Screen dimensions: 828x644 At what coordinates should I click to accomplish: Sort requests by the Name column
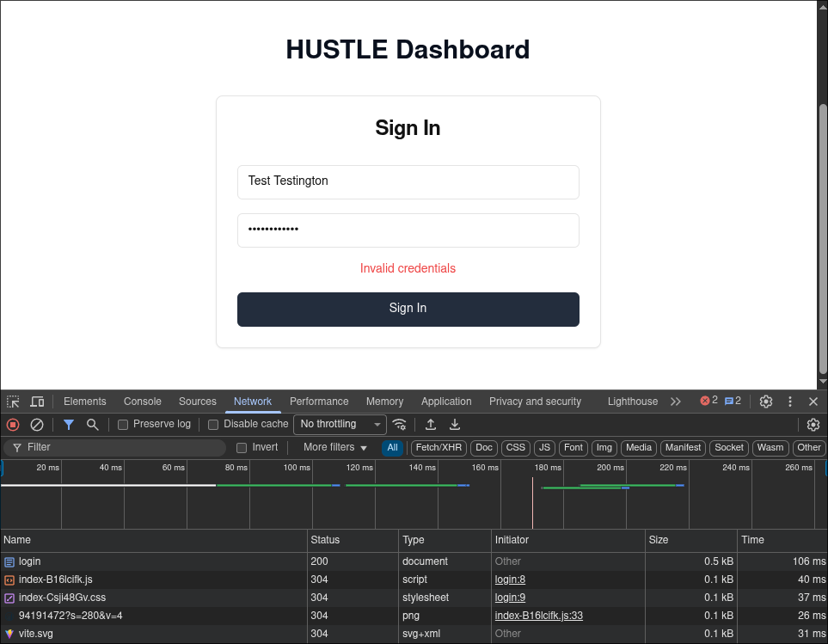[154, 541]
